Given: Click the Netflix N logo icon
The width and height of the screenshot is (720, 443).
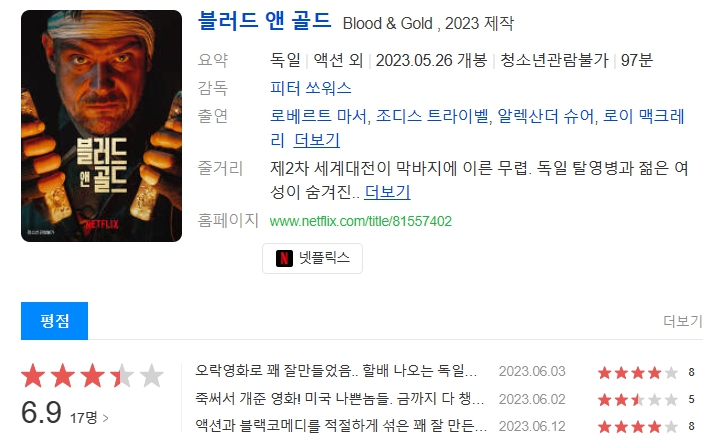Looking at the screenshot, I should click(x=284, y=258).
